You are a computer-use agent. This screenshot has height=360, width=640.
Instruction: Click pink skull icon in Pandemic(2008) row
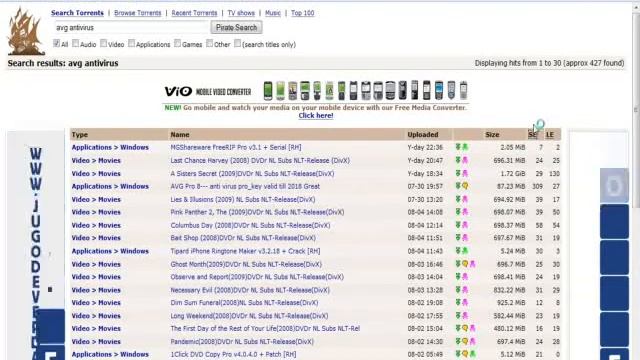point(473,341)
